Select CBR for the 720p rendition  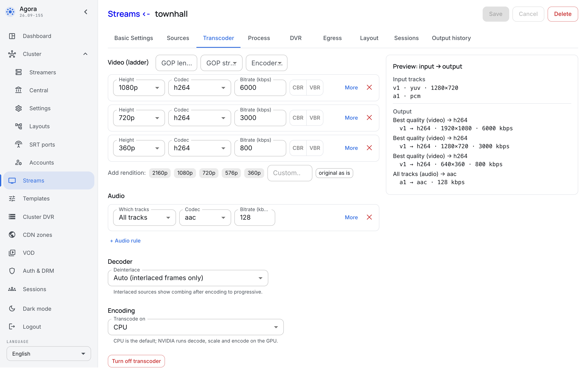click(298, 118)
